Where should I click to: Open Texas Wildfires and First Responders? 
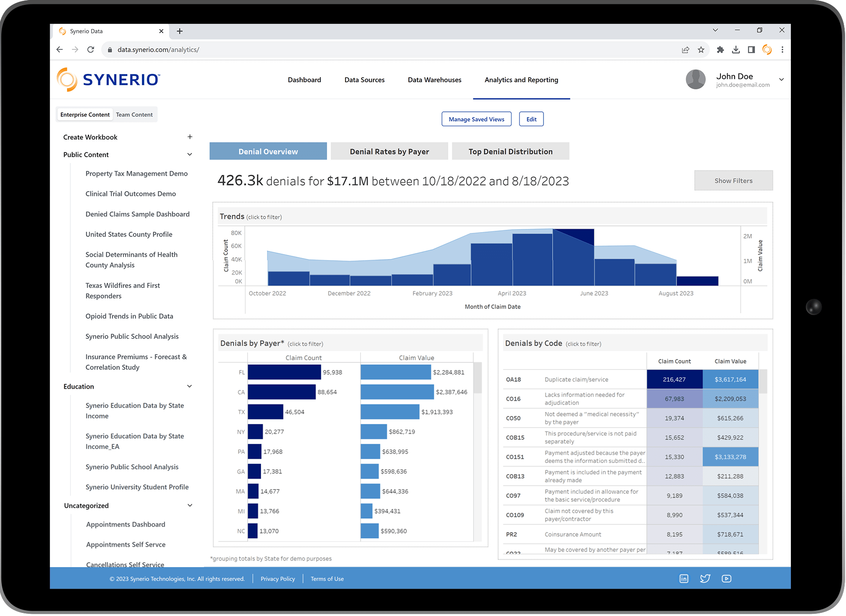click(122, 291)
